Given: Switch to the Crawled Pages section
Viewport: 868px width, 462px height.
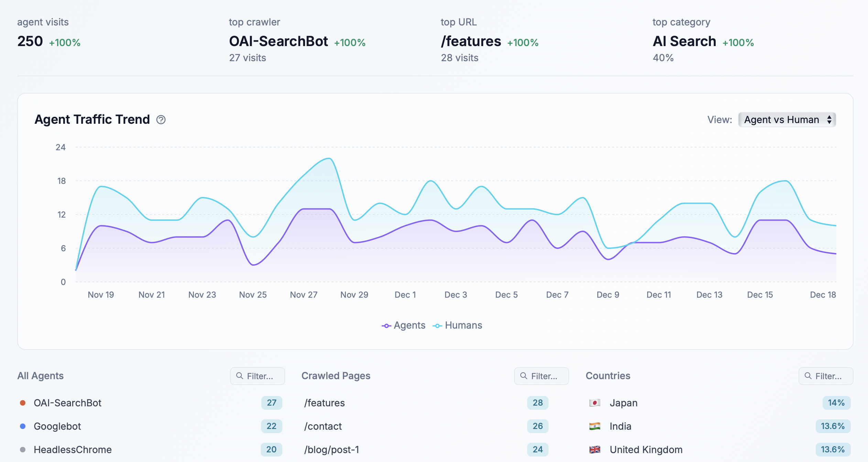Looking at the screenshot, I should click(x=336, y=376).
